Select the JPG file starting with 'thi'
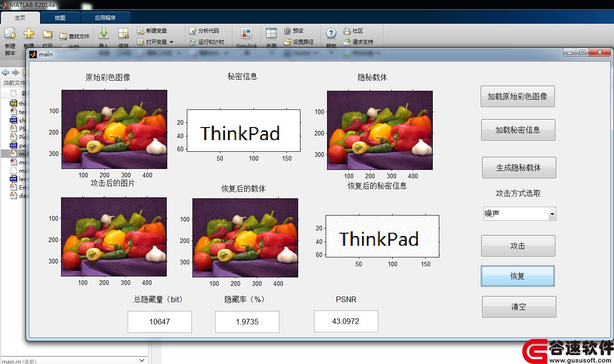 (18, 103)
